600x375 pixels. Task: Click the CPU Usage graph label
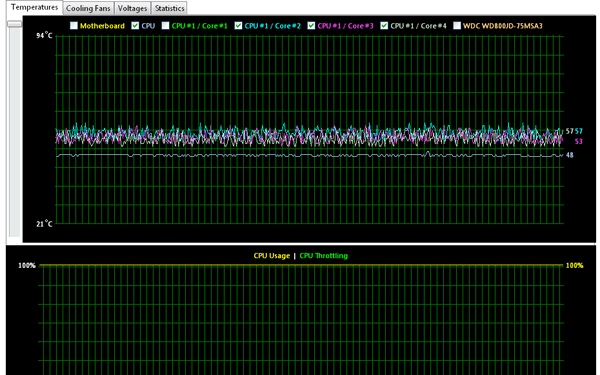click(x=272, y=256)
